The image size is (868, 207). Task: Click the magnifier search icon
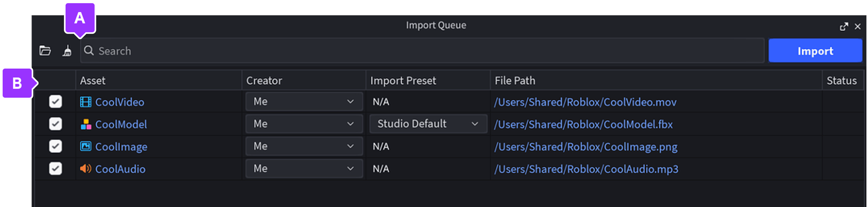(89, 50)
